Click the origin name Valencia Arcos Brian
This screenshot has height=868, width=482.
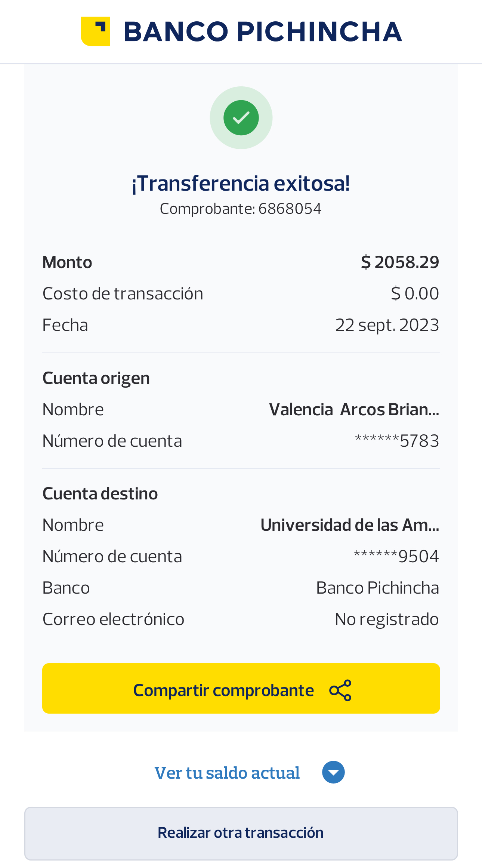point(354,409)
